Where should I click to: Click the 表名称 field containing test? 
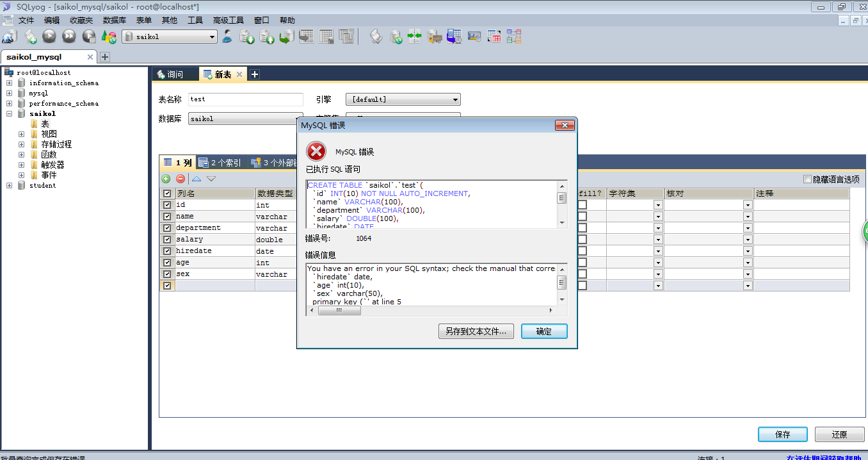[246, 99]
